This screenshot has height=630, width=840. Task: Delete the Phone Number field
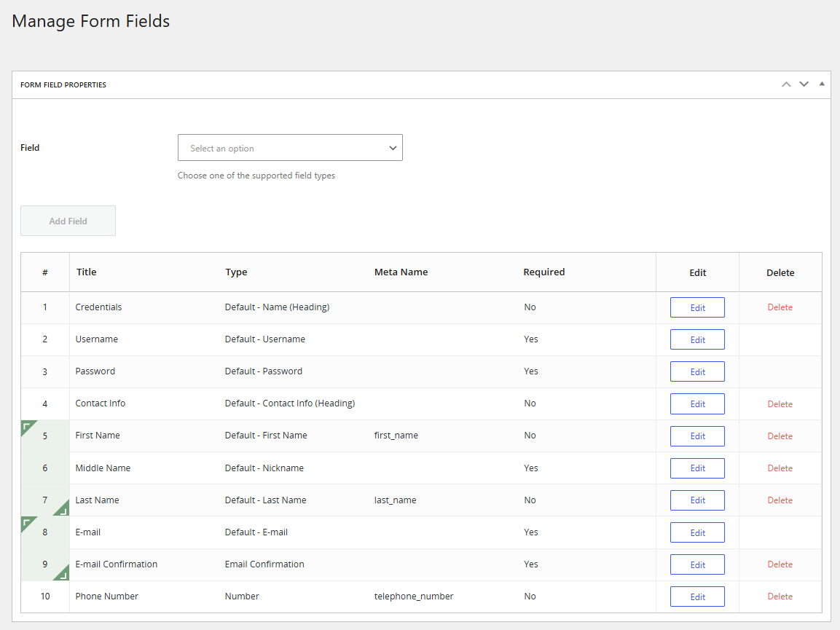point(780,596)
